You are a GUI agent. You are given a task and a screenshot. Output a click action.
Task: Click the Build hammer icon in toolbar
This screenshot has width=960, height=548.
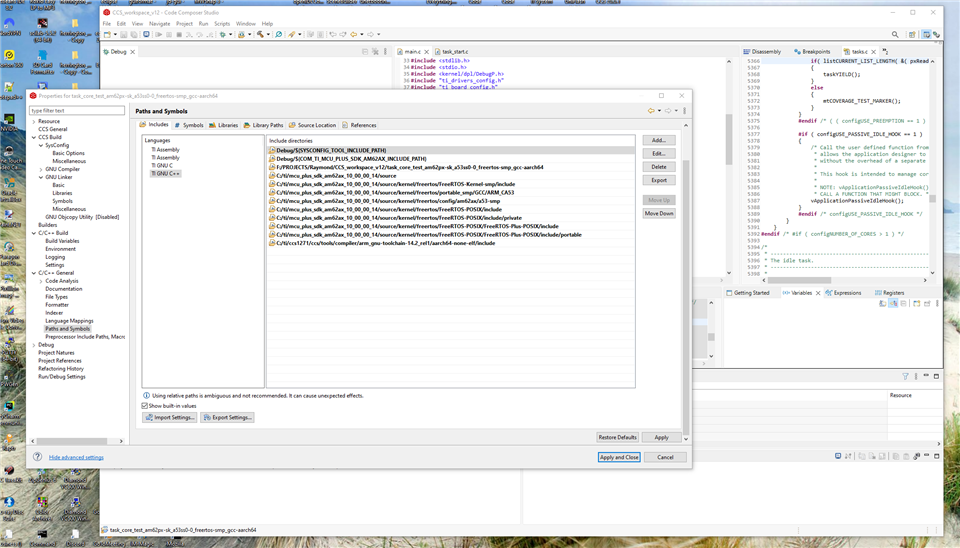click(260, 34)
